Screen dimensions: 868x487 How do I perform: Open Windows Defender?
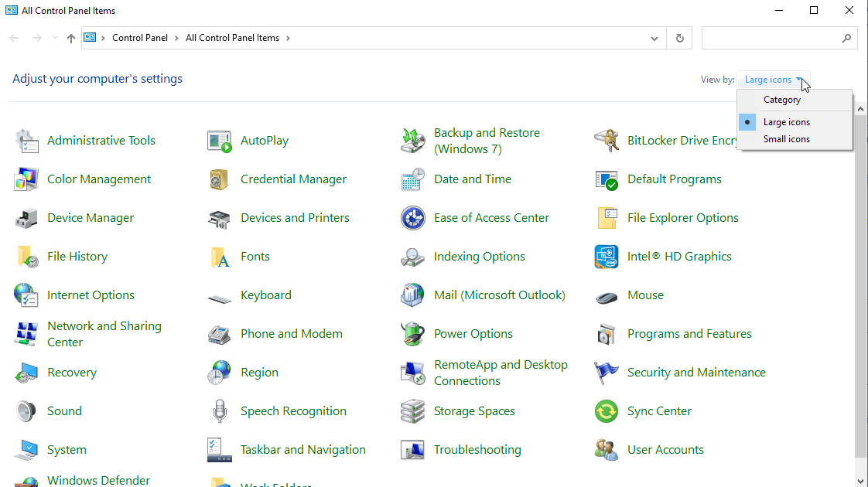pos(98,480)
